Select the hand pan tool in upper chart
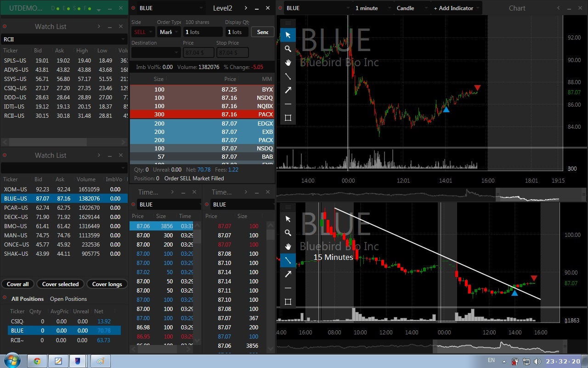 click(x=288, y=63)
